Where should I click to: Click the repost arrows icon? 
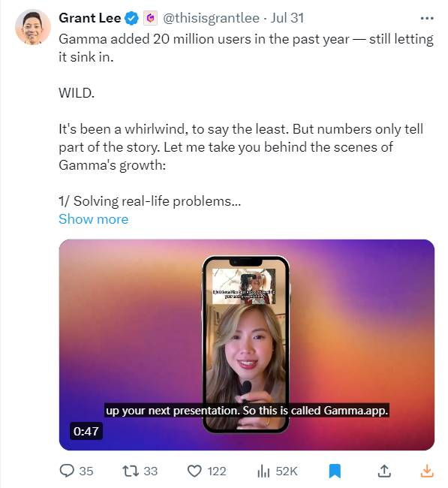[131, 471]
